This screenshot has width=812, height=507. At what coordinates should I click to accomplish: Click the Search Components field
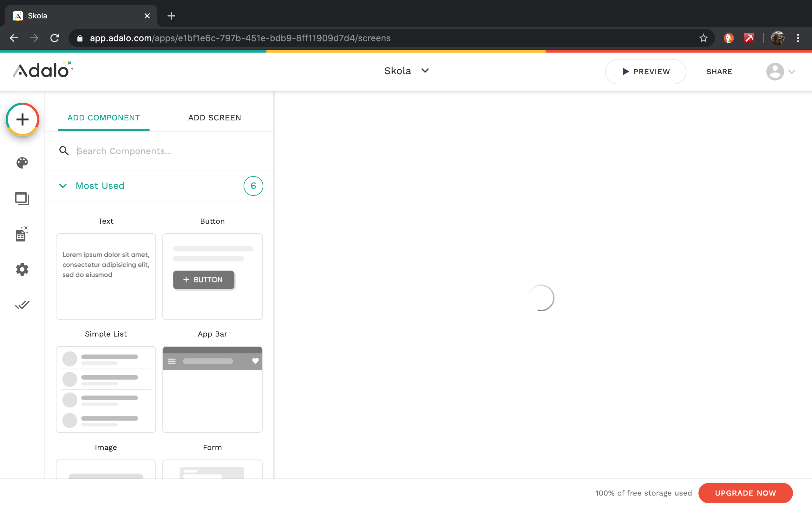coord(168,151)
